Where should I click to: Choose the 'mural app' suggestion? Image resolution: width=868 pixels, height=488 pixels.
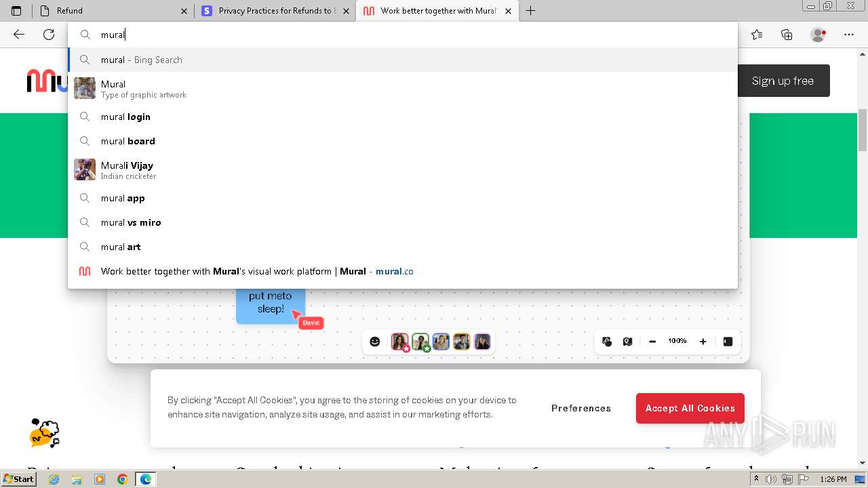coord(403,198)
